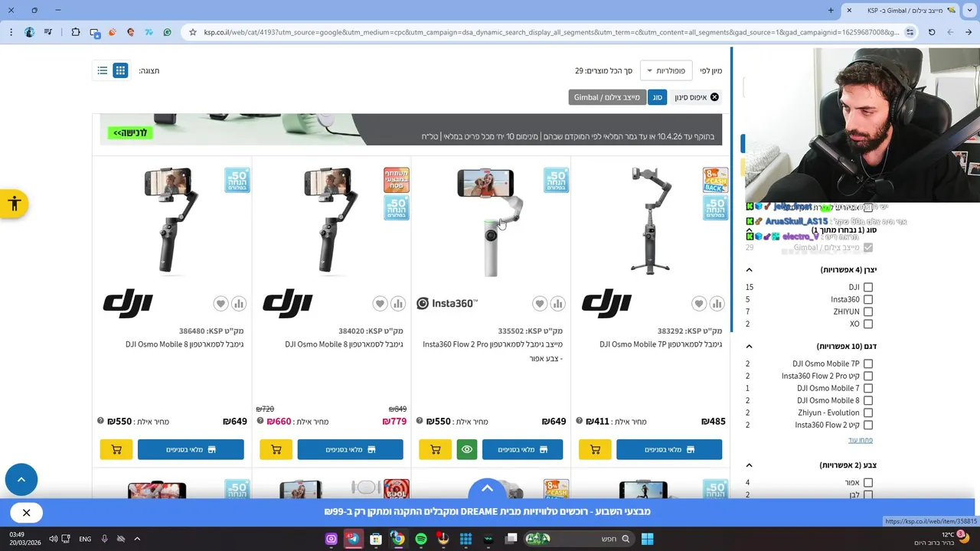Check the Insta360 manufacturer filter
This screenshot has height=551, width=980.
868,299
